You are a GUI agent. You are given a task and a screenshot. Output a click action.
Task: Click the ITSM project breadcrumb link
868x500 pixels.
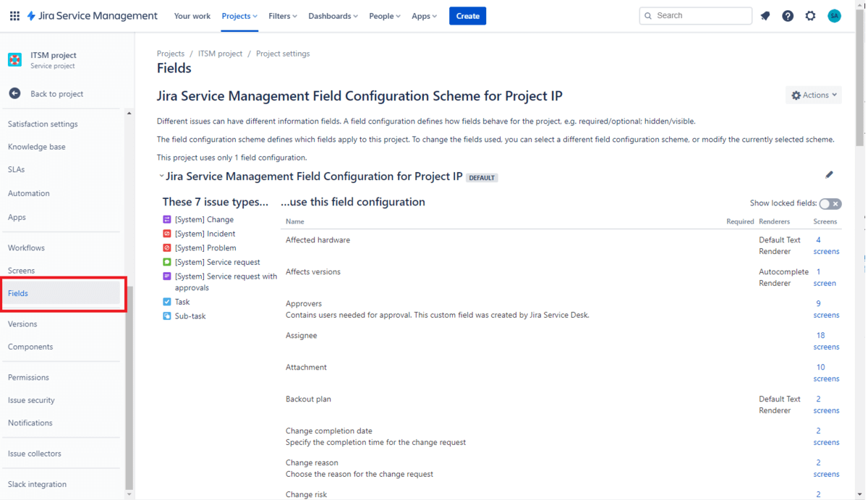221,54
